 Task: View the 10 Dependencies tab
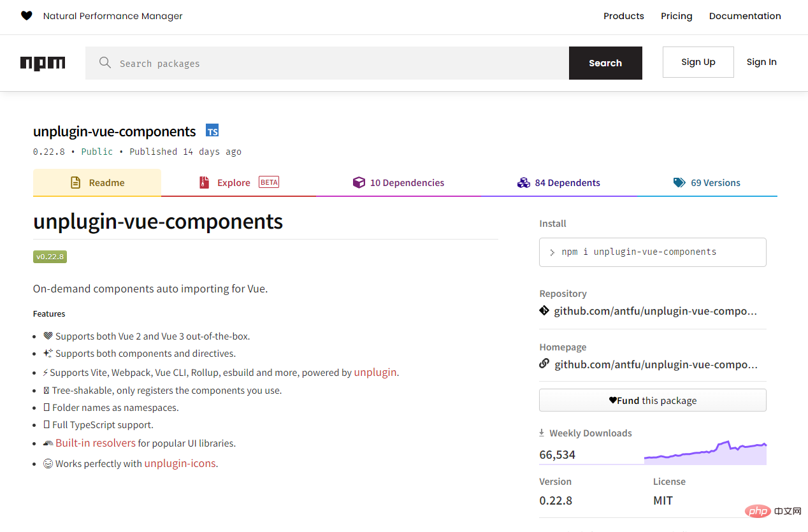point(398,183)
